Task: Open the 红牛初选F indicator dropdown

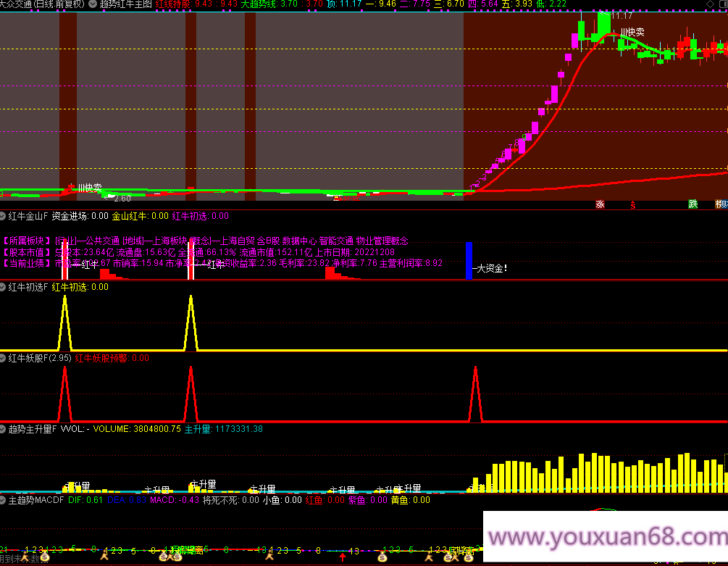Action: [x=4, y=287]
